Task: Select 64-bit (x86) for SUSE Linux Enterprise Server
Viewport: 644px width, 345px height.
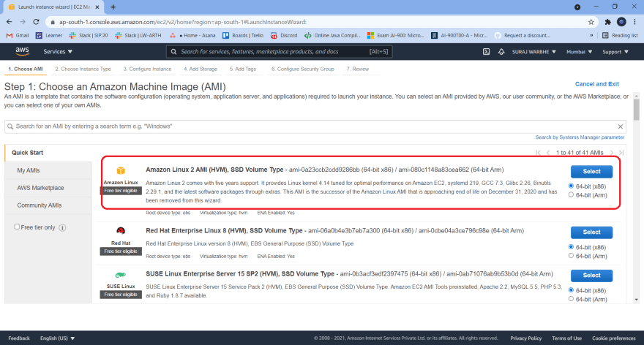Action: click(571, 290)
